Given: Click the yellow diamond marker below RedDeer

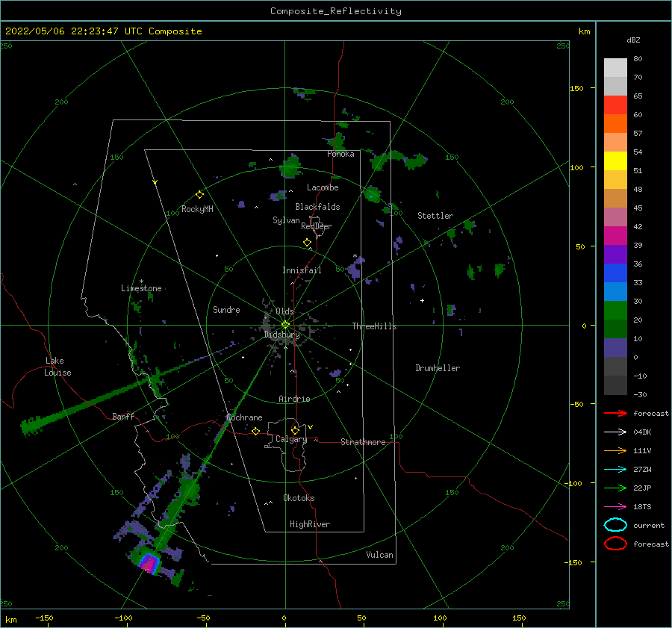Looking at the screenshot, I should [x=308, y=243].
